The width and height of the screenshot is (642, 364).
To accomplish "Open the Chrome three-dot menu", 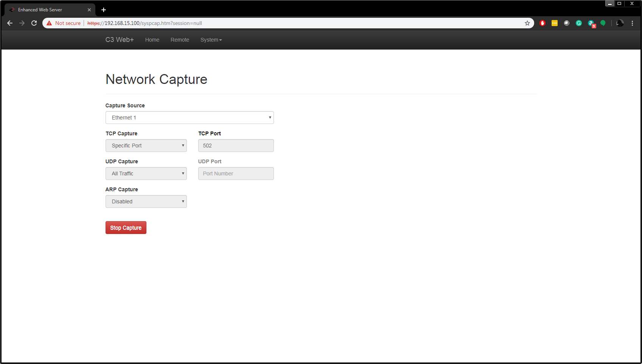I will 632,23.
